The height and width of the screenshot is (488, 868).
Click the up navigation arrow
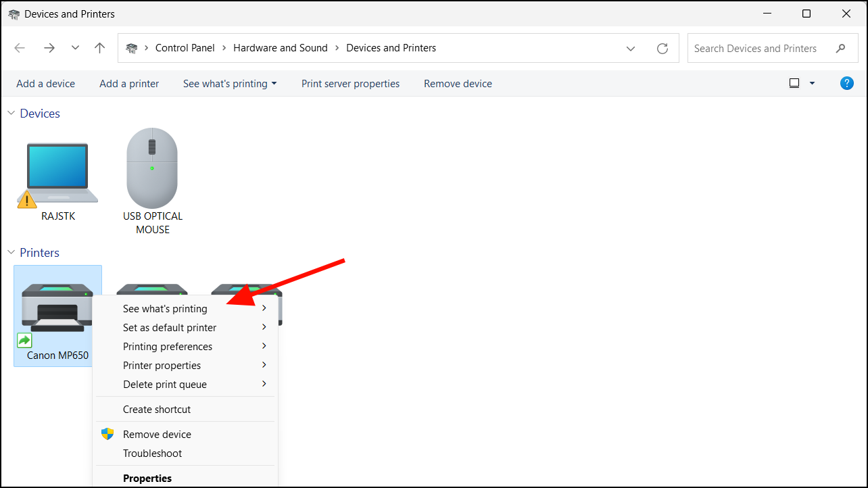click(99, 48)
